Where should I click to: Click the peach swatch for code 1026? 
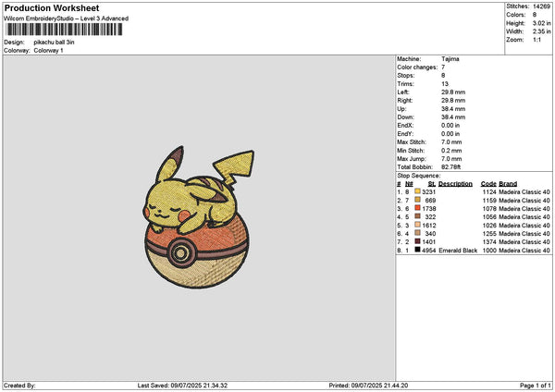click(417, 225)
